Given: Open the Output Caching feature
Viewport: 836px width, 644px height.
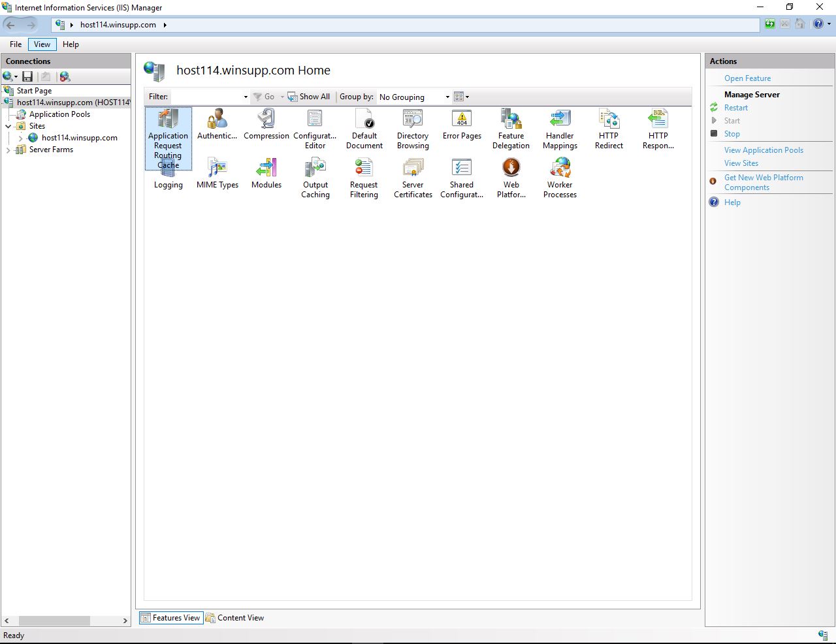Looking at the screenshot, I should coord(315,178).
